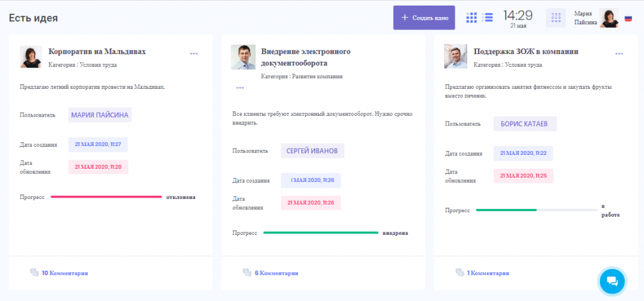Open options menu on Поддержка ЗОЖ card
The width and height of the screenshot is (644, 301).
pyautogui.click(x=619, y=54)
